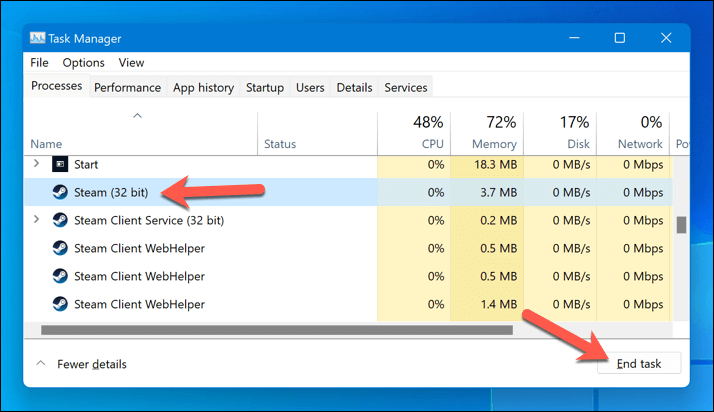Expand the Start process group
Screen dimensions: 714x412
click(x=38, y=163)
